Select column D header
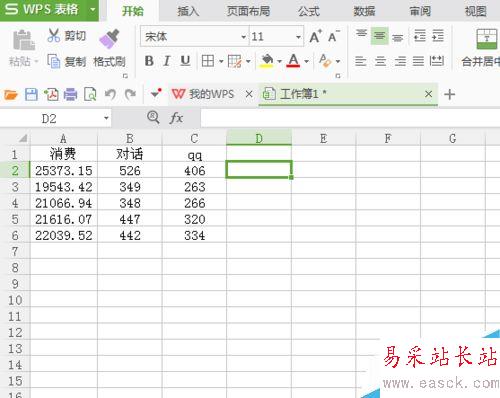The image size is (500, 398). point(259,138)
